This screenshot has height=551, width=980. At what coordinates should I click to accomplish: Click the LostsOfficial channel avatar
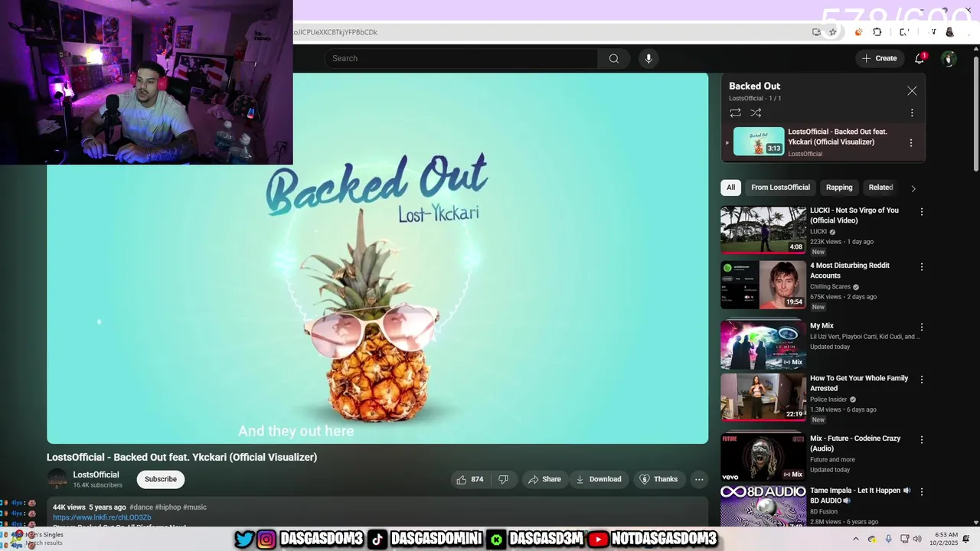(57, 479)
